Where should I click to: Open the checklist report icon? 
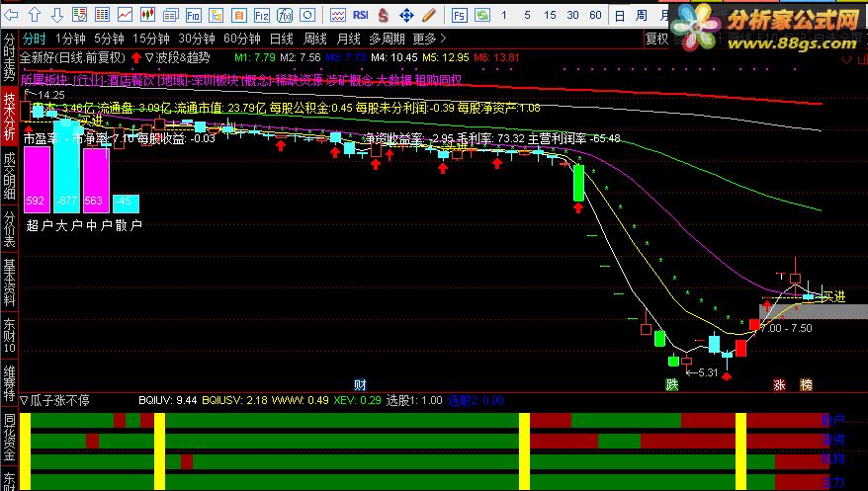tap(80, 15)
